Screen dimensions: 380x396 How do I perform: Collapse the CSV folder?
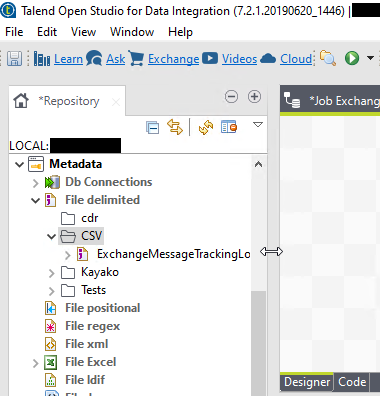(51, 237)
